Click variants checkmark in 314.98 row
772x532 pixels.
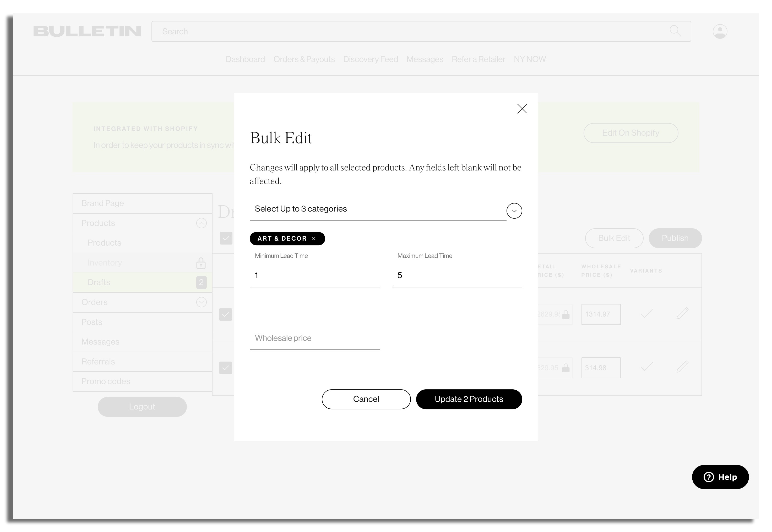coord(646,367)
